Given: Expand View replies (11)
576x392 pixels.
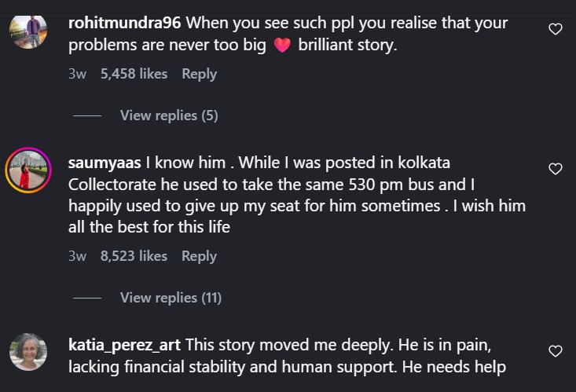Looking at the screenshot, I should pyautogui.click(x=171, y=298).
